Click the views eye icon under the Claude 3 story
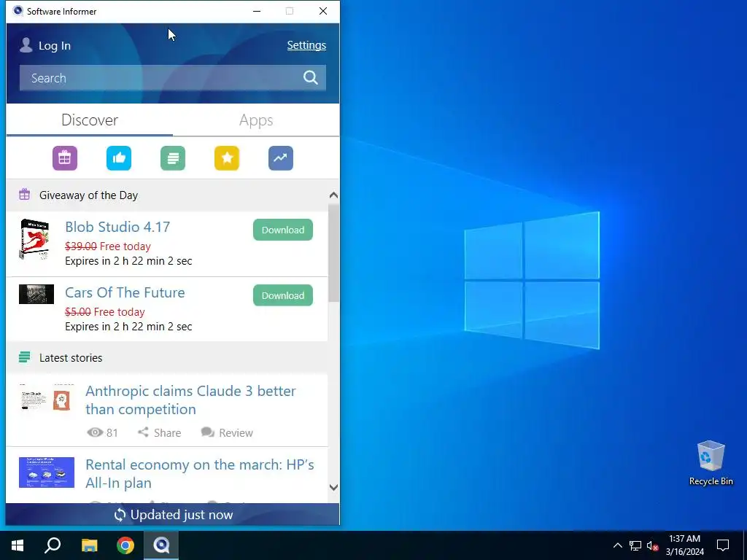747x560 pixels. [x=96, y=432]
